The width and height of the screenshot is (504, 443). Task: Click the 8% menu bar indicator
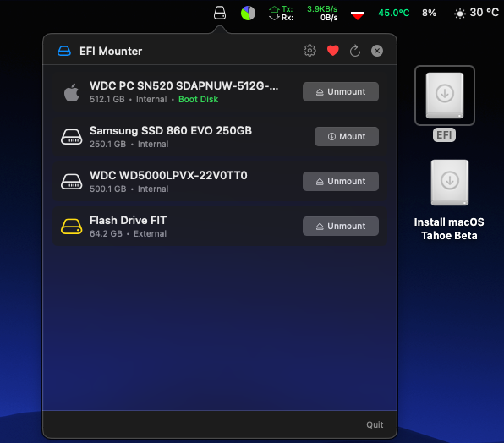point(429,13)
